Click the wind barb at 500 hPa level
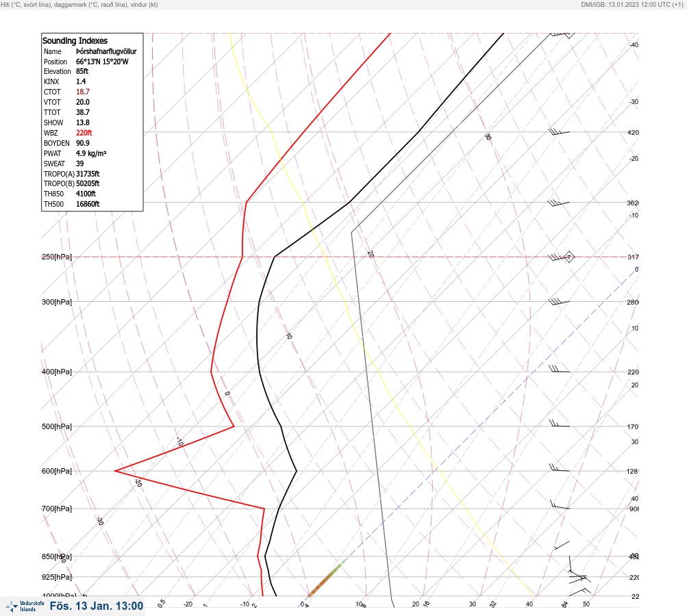 560,424
